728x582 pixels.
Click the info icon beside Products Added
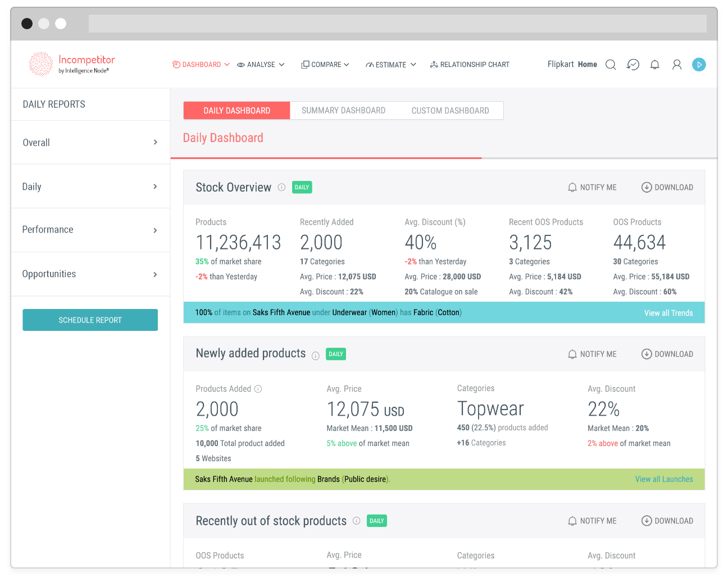258,388
